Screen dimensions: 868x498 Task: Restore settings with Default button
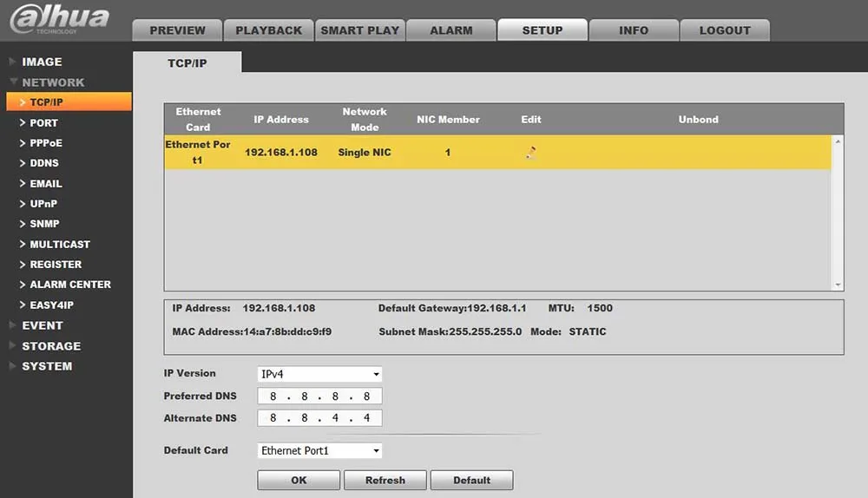[x=471, y=481]
